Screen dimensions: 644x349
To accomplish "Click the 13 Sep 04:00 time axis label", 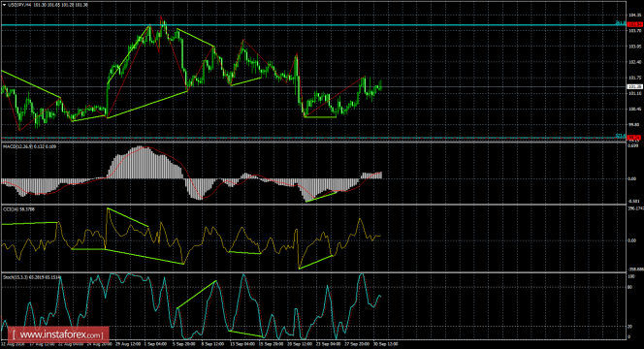I will [x=241, y=344].
